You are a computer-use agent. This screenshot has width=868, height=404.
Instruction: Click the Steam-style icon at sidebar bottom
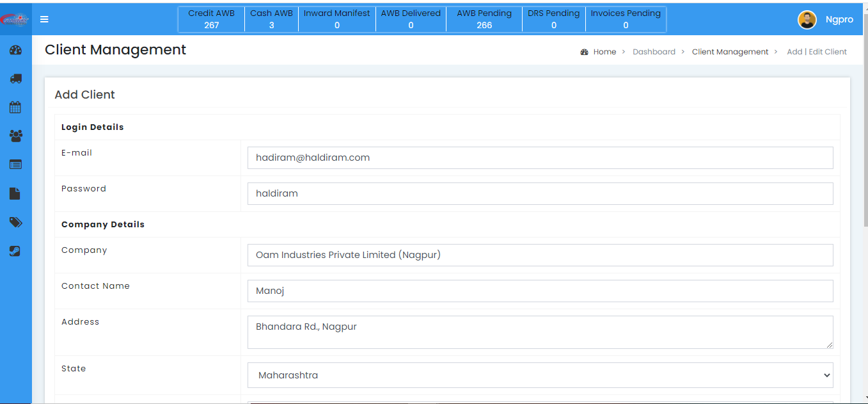coord(16,251)
